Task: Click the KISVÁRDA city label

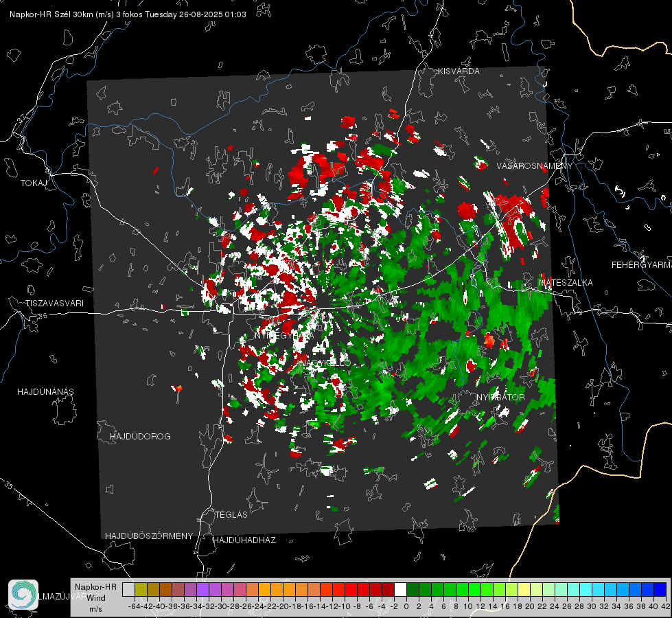Action: [459, 71]
